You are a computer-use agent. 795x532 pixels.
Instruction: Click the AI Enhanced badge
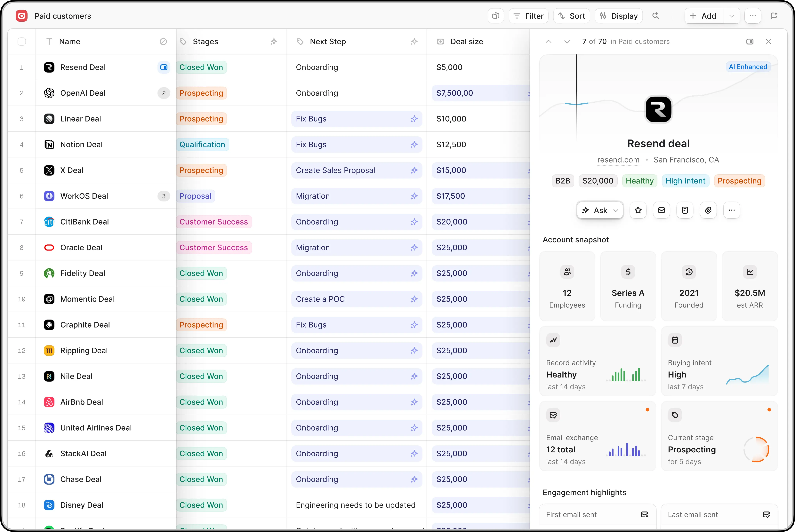pos(748,67)
